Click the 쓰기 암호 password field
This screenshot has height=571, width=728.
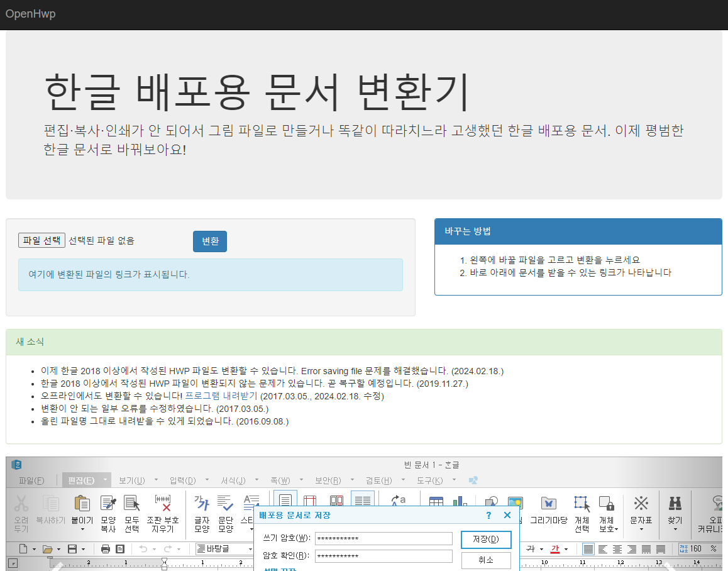(383, 538)
